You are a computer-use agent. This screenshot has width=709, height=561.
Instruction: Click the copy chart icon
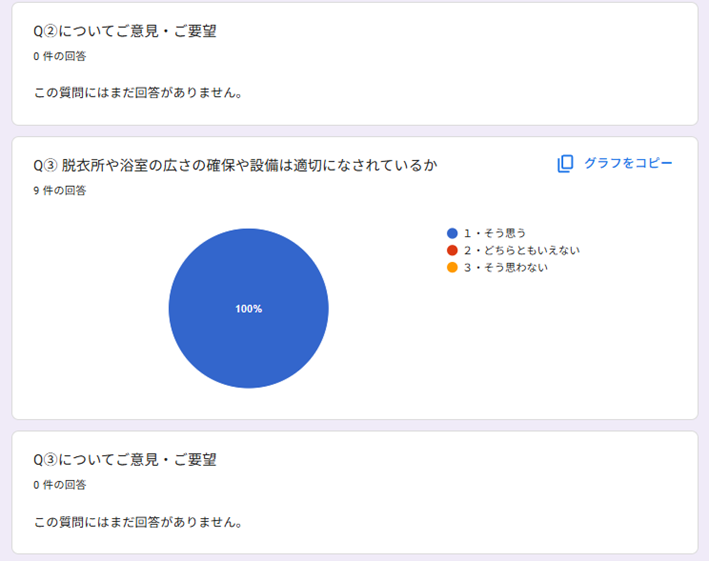(x=566, y=164)
